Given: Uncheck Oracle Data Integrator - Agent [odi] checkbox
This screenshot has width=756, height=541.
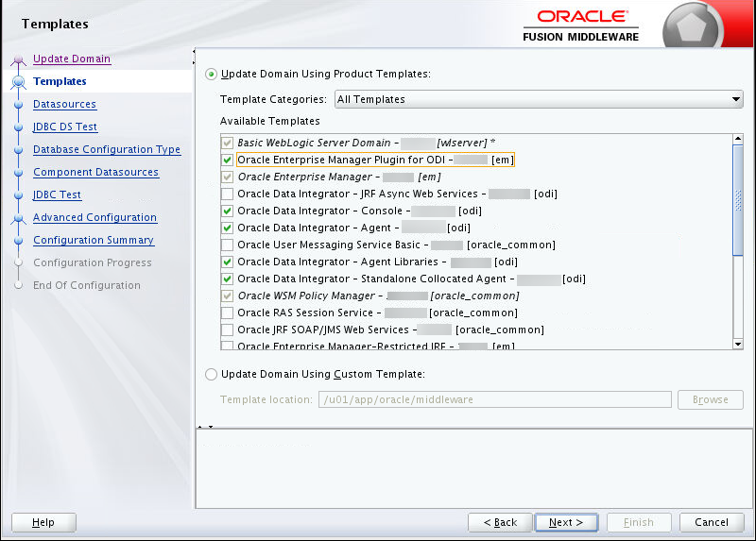Looking at the screenshot, I should click(x=227, y=228).
